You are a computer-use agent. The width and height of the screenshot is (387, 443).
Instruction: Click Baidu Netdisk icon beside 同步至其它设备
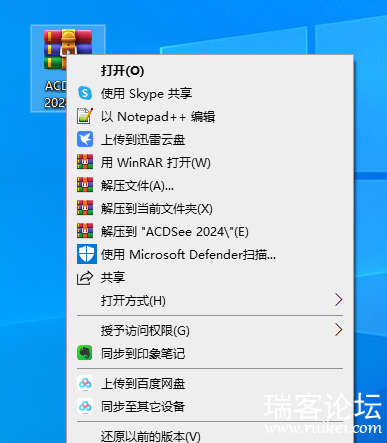point(85,406)
